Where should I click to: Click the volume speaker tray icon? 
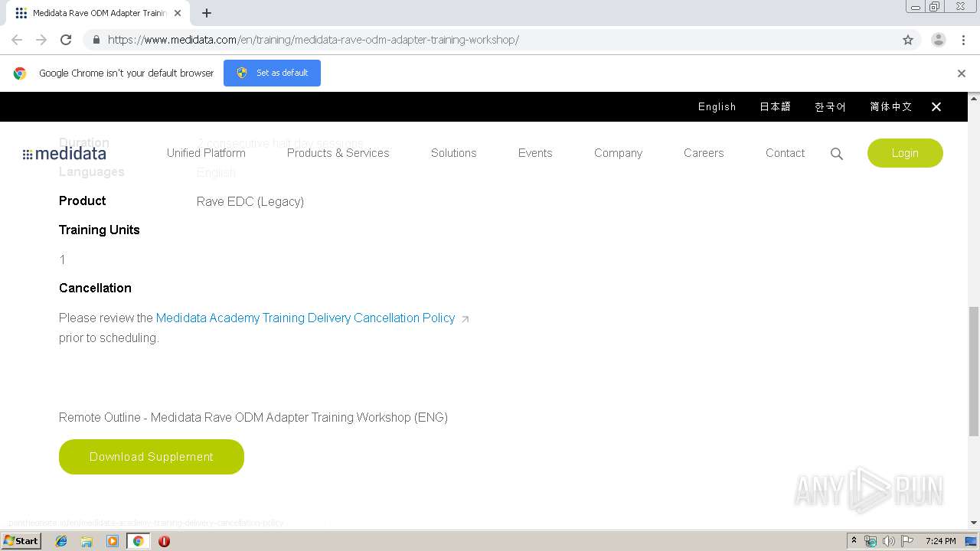pyautogui.click(x=888, y=541)
